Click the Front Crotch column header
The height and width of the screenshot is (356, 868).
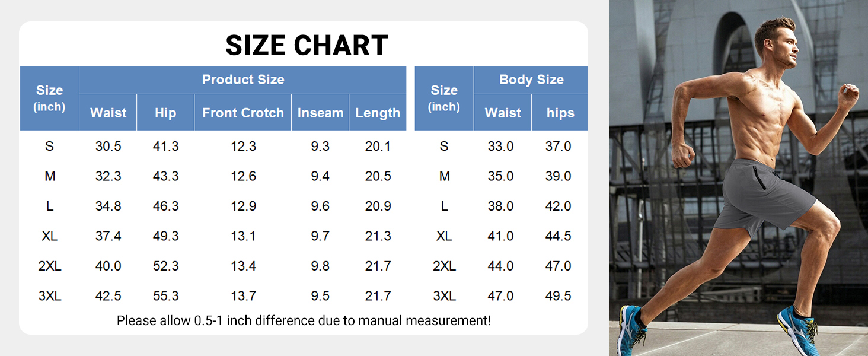[x=243, y=113]
